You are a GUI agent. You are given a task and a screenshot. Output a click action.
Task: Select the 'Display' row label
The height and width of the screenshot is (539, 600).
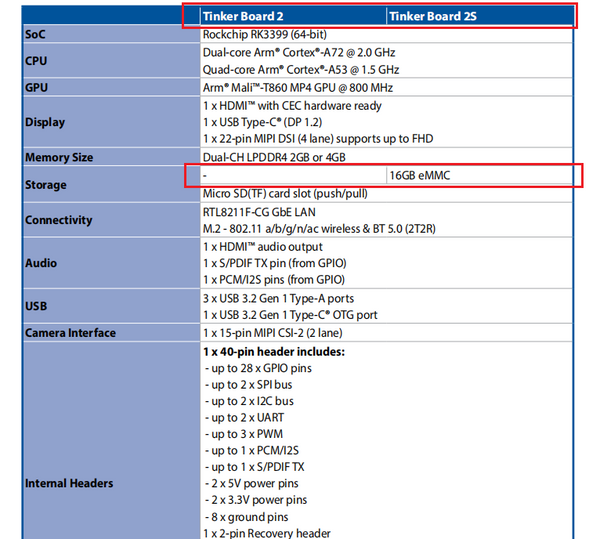tap(45, 122)
